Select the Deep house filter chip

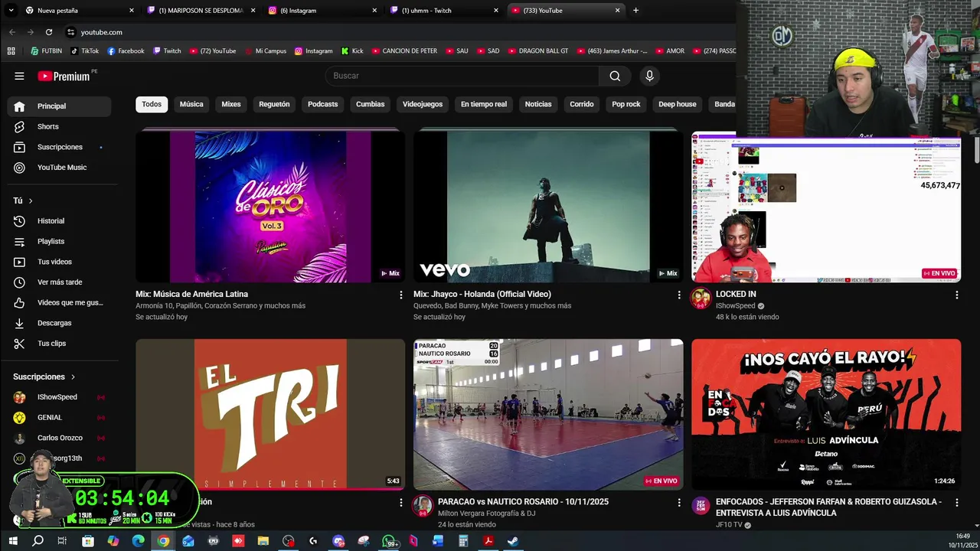(678, 104)
